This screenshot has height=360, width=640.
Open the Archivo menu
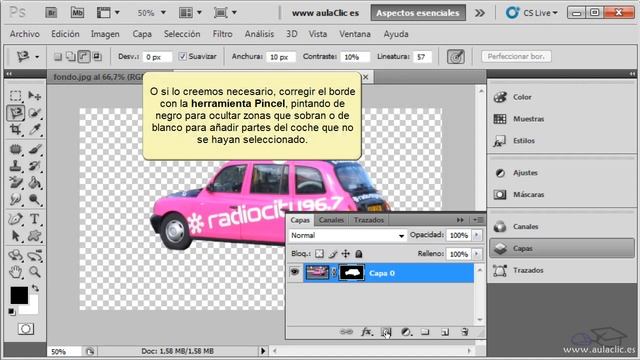click(24, 34)
